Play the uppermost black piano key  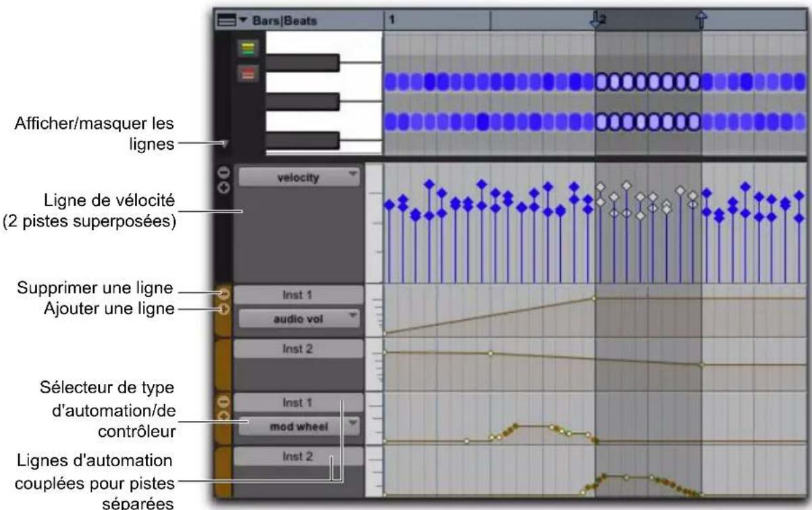point(302,62)
